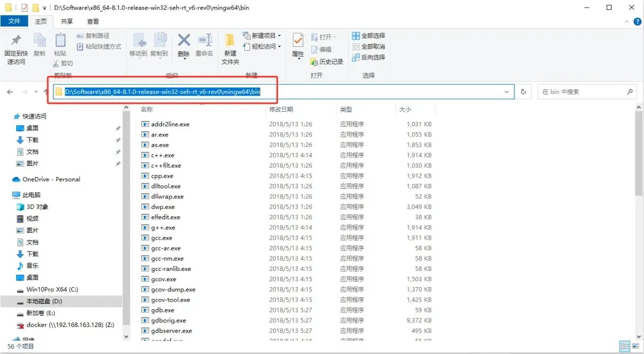644x354 pixels.
Task: Switch to the Large icons view in the status bar
Action: [x=636, y=346]
